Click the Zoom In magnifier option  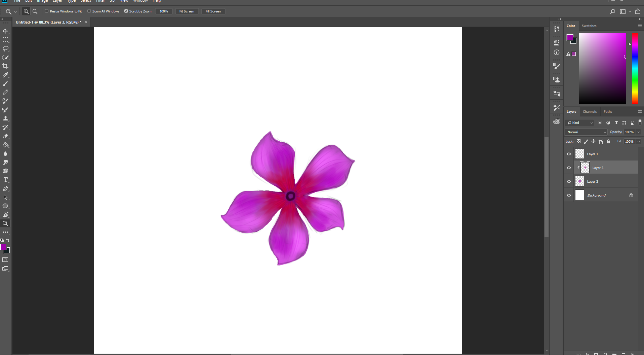26,11
